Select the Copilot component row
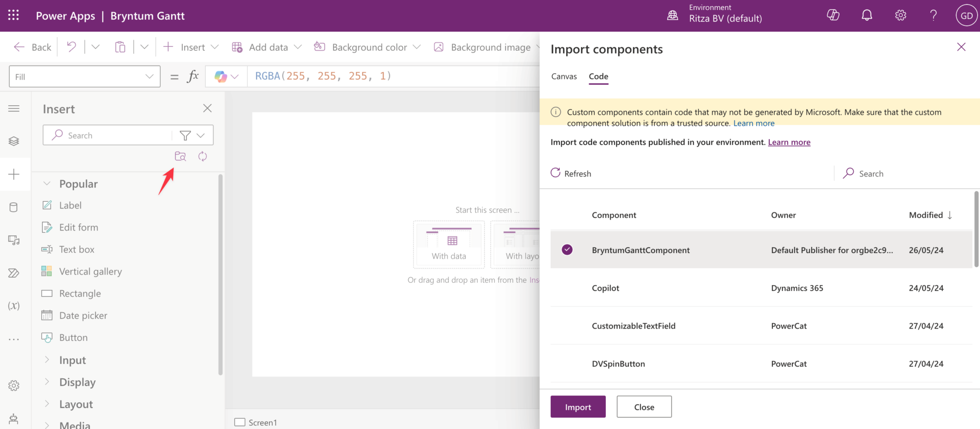980x429 pixels. (761, 288)
